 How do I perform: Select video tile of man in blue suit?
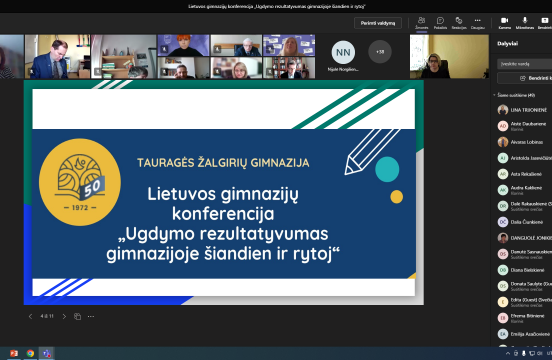57,56
